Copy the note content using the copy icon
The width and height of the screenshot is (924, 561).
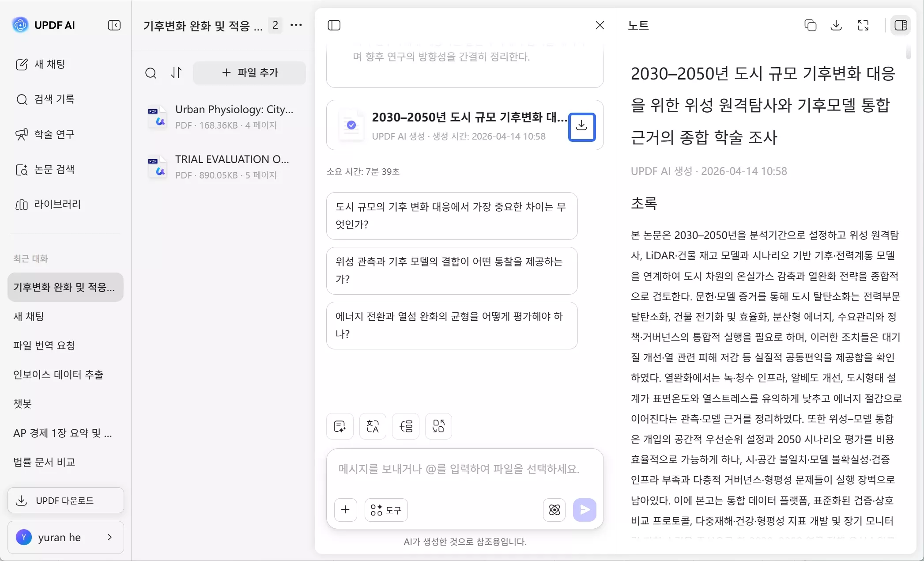pos(810,25)
